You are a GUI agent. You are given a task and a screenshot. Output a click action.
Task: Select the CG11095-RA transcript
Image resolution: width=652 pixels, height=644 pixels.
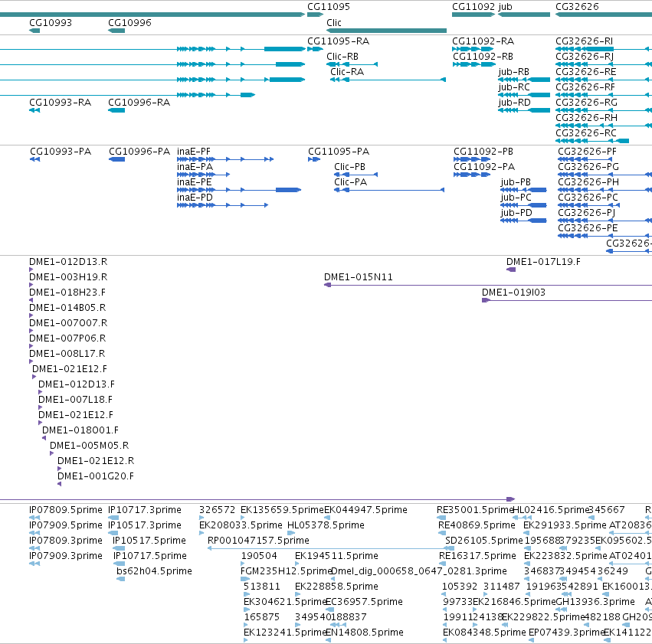point(315,49)
